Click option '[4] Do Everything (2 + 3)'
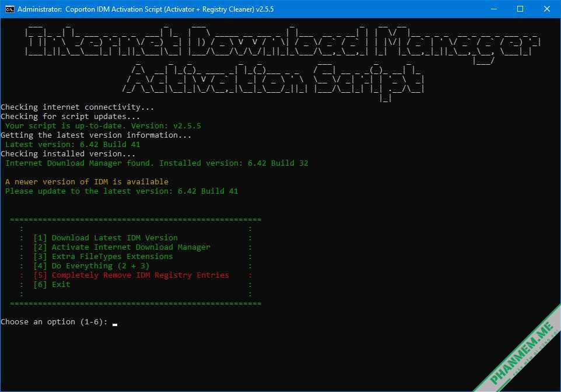 pyautogui.click(x=91, y=265)
